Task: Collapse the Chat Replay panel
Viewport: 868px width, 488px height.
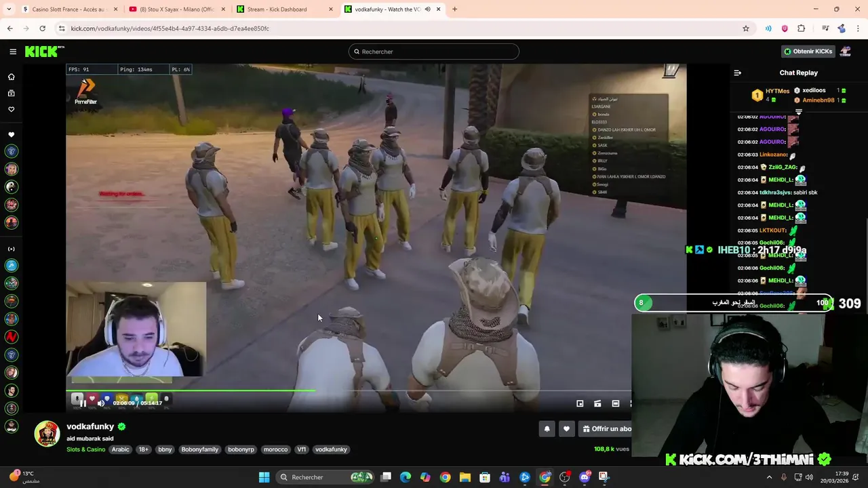Action: click(x=738, y=73)
